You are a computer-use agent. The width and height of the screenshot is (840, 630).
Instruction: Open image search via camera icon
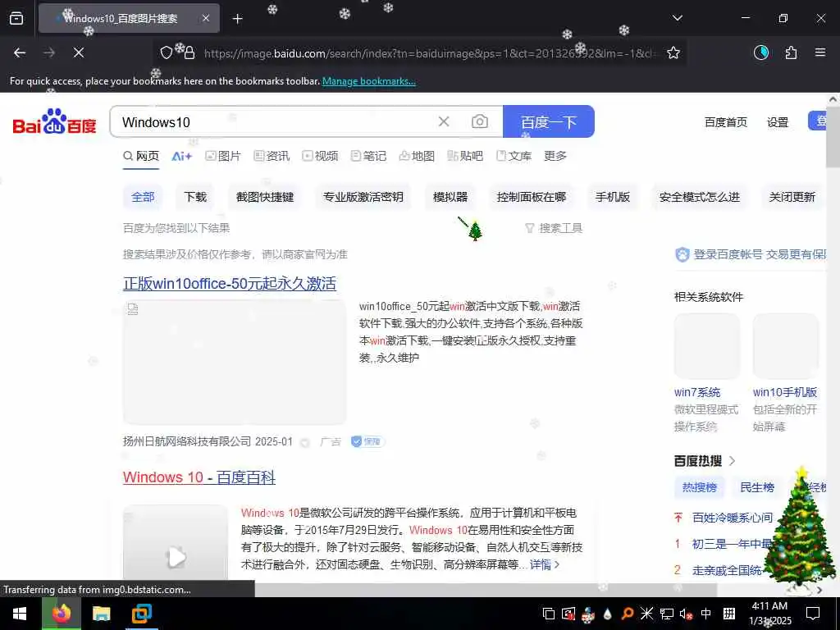point(479,121)
